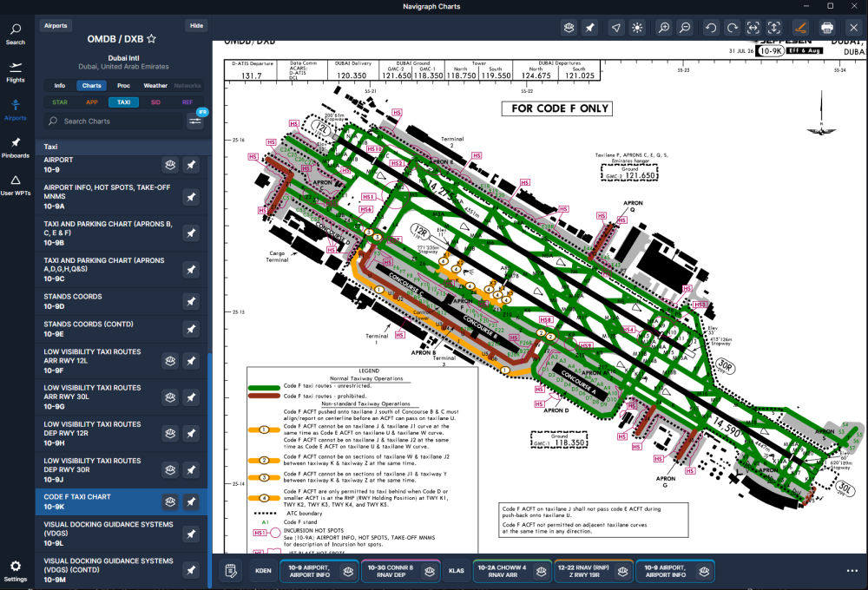Open the pinned 12-22 RNAV (RNP) Z RWY 19R chart
Screen dimensions: 868x590
tap(594, 571)
